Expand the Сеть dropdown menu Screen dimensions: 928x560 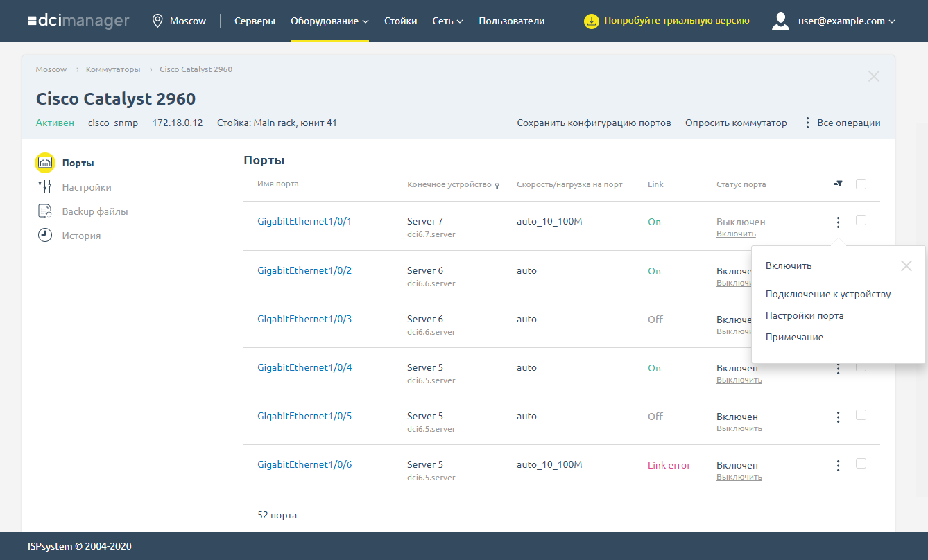click(447, 21)
